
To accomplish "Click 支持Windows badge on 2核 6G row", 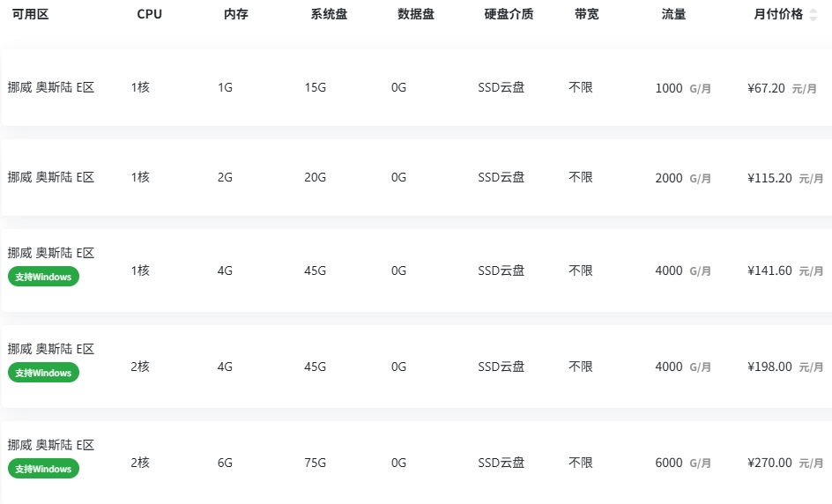I will tap(43, 469).
